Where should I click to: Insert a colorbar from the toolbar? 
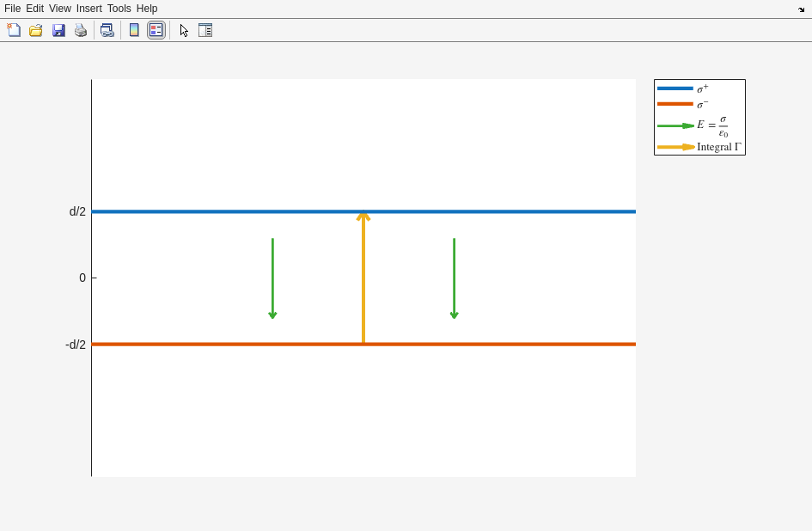(134, 30)
